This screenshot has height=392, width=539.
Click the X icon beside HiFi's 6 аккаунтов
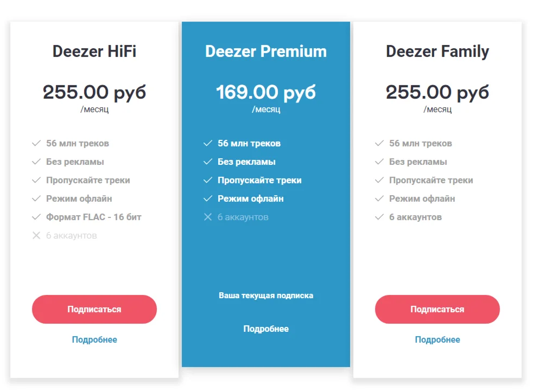[x=36, y=236]
